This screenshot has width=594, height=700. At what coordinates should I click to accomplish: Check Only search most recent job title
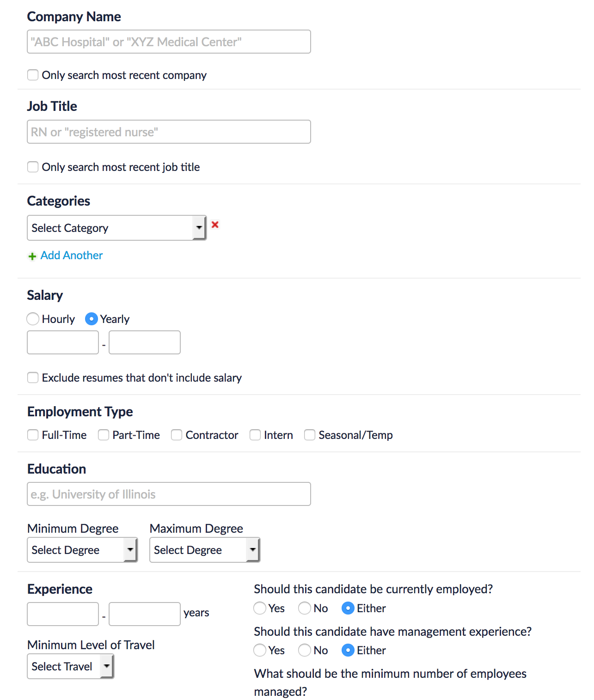pos(33,167)
